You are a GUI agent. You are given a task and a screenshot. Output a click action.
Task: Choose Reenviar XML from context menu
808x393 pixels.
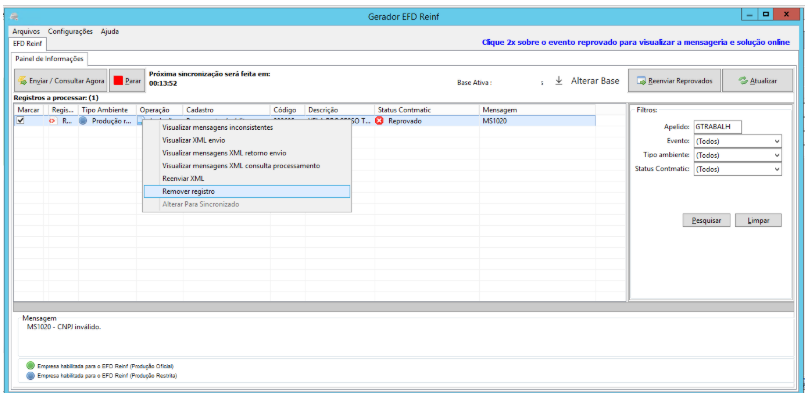tap(247, 179)
